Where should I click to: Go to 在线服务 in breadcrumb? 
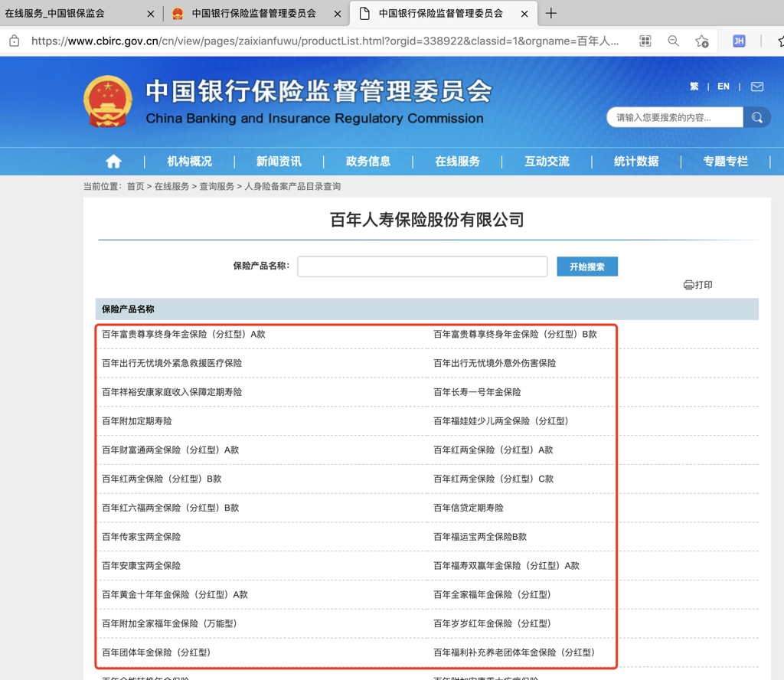click(x=171, y=187)
